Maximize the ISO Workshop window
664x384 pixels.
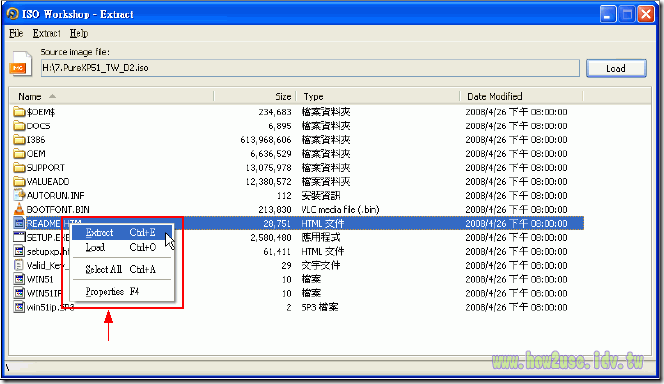coord(627,14)
